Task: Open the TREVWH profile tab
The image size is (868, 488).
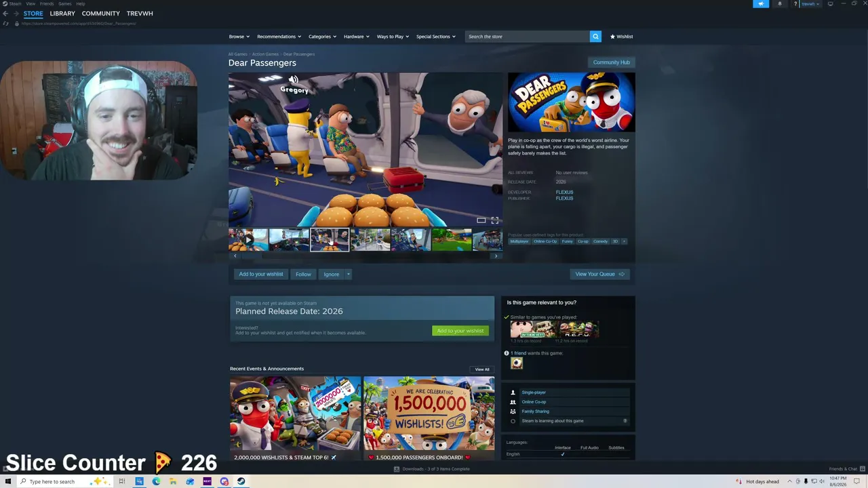Action: [140, 14]
